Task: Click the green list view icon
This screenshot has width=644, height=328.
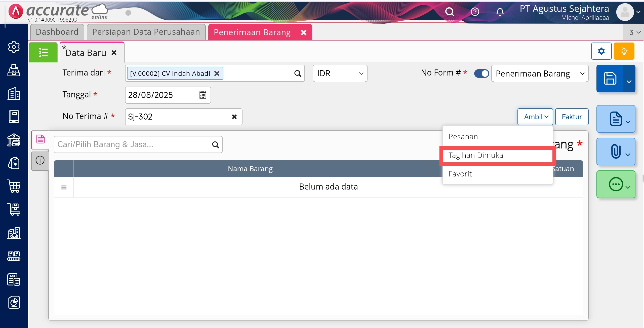Action: [43, 52]
